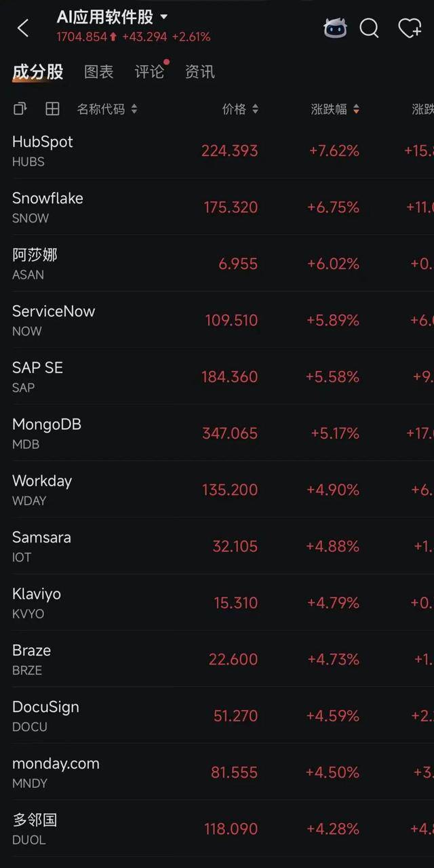434x868 pixels.
Task: Tap the back arrow icon
Action: tap(23, 28)
